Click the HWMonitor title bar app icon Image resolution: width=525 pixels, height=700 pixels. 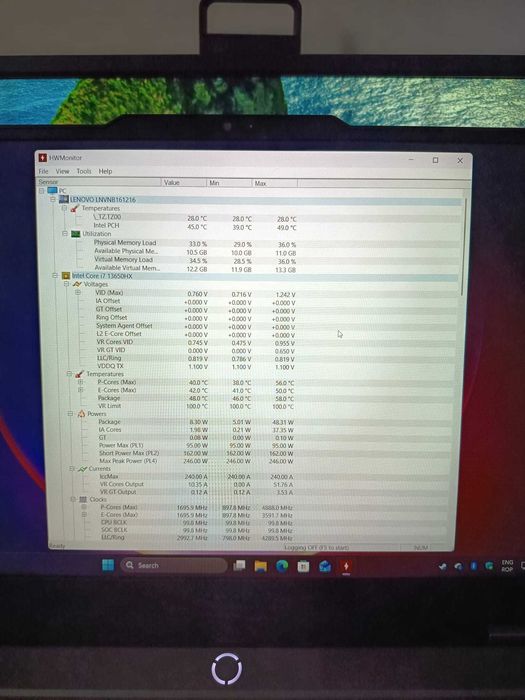click(x=42, y=158)
